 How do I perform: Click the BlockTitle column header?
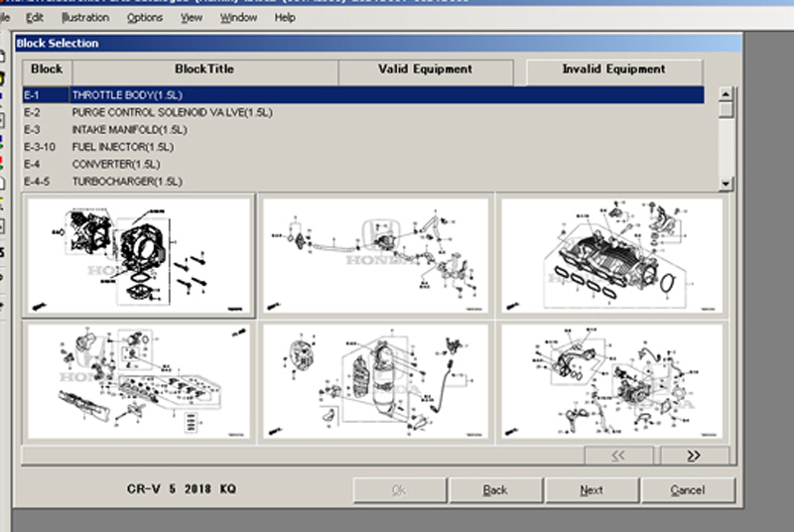coord(204,71)
